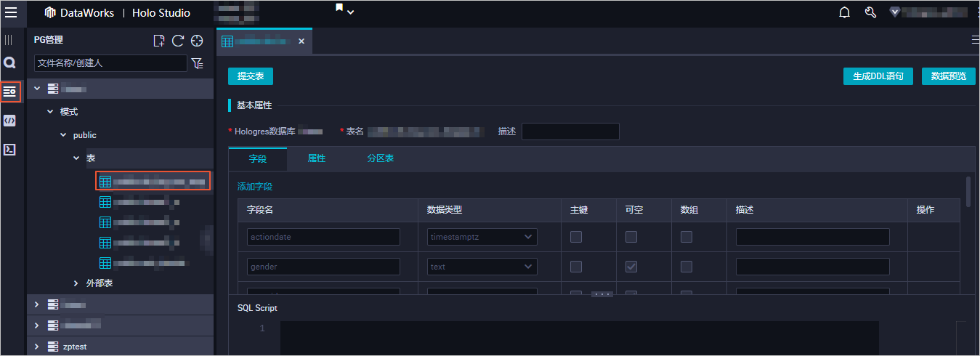
Task: Click the field table vertical scrollbar
Action: pyautogui.click(x=968, y=191)
